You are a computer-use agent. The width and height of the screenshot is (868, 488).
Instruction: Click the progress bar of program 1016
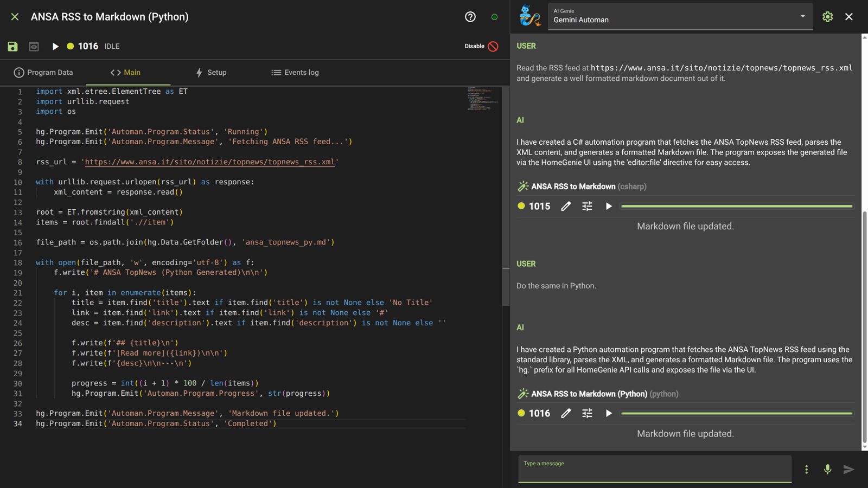[736, 413]
